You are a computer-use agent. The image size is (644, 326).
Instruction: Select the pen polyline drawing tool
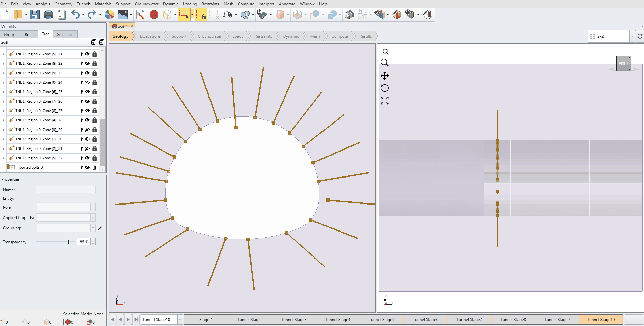pyautogui.click(x=228, y=15)
